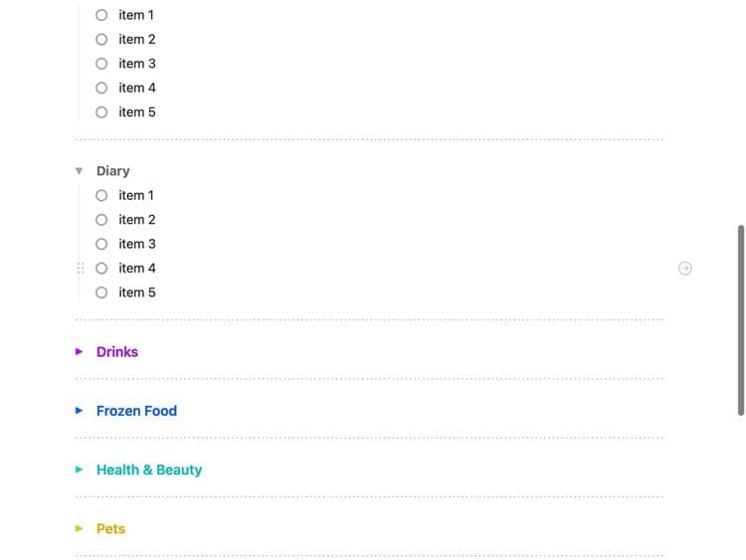Check the circle for Diary item 1
Viewport: 746px width, 560px height.
pyautogui.click(x=101, y=196)
